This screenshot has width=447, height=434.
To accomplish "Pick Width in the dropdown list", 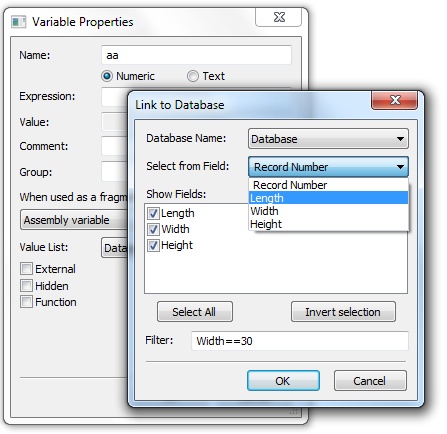I will [329, 211].
